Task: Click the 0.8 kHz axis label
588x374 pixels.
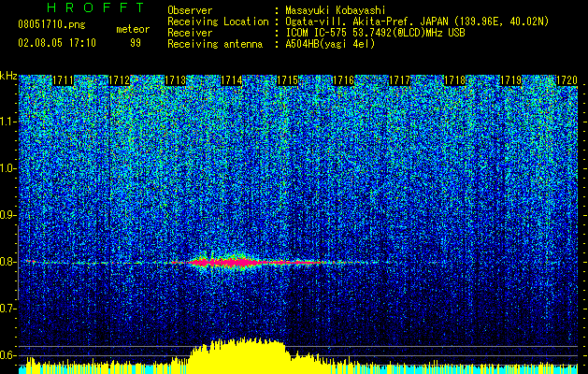Action: (x=8, y=262)
